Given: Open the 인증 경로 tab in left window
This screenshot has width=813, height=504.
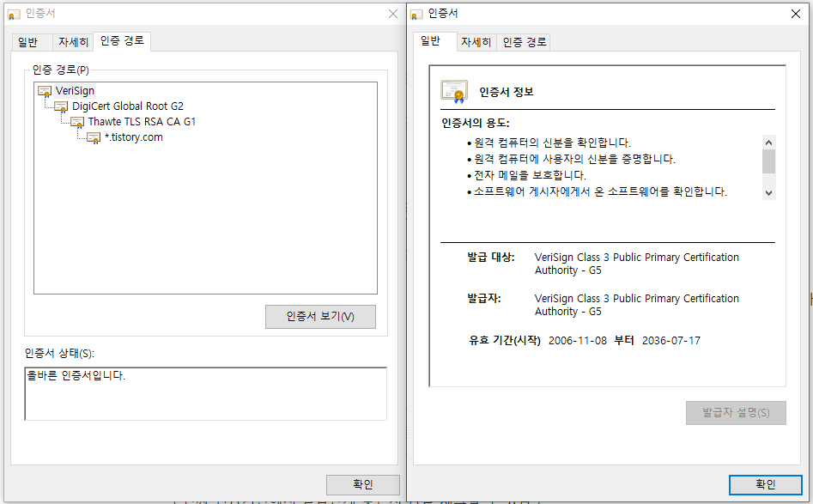Looking at the screenshot, I should click(x=122, y=40).
